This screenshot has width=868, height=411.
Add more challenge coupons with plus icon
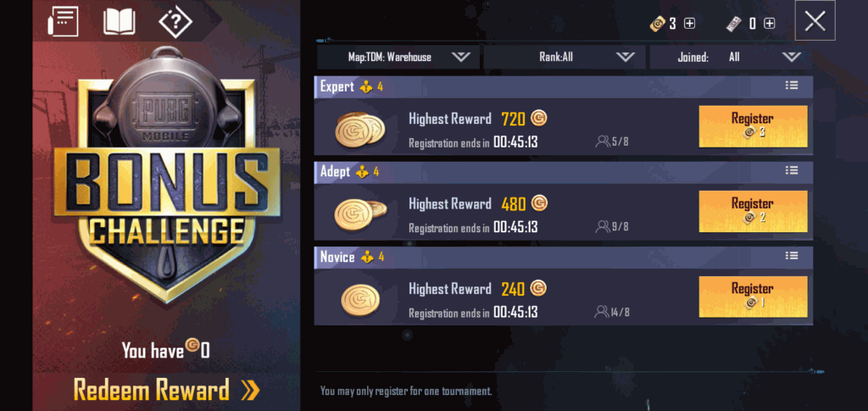[x=689, y=23]
